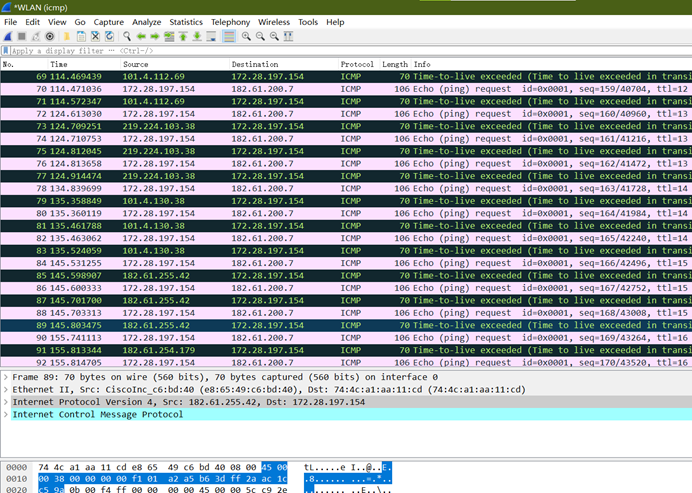Expand the Ethernet II tree node
Viewport: 692px width, 493px height.
[x=6, y=389]
